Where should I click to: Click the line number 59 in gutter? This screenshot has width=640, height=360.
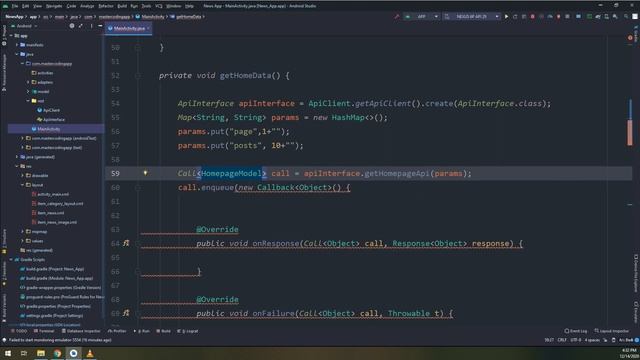116,173
